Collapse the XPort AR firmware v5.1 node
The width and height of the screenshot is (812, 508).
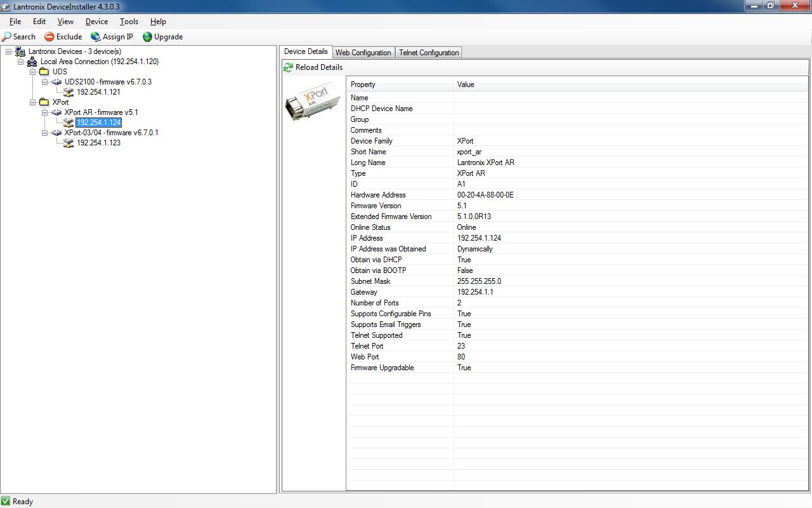point(45,112)
